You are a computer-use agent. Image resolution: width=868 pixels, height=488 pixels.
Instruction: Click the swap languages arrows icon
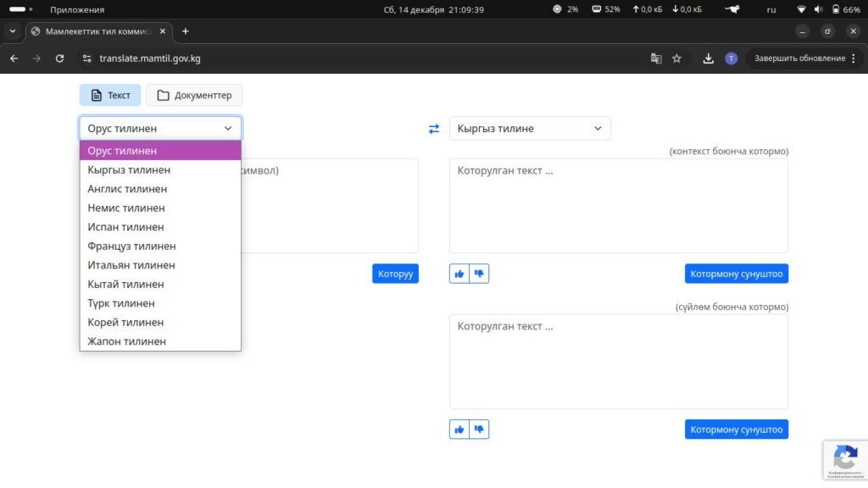tap(434, 129)
